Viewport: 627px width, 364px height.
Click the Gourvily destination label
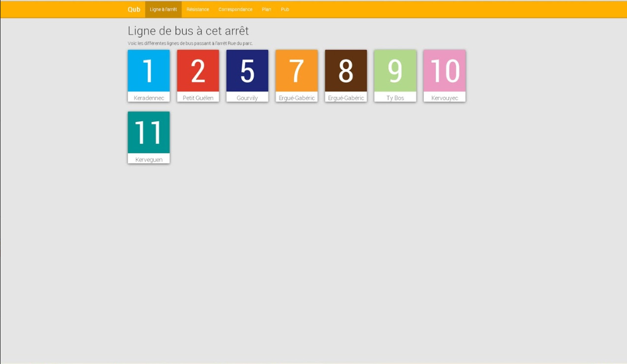coord(247,98)
